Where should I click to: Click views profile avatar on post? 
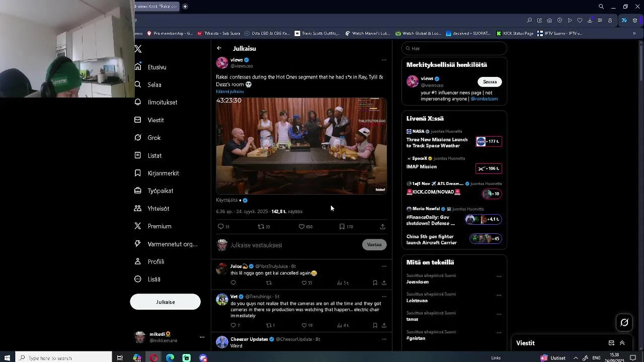click(222, 63)
